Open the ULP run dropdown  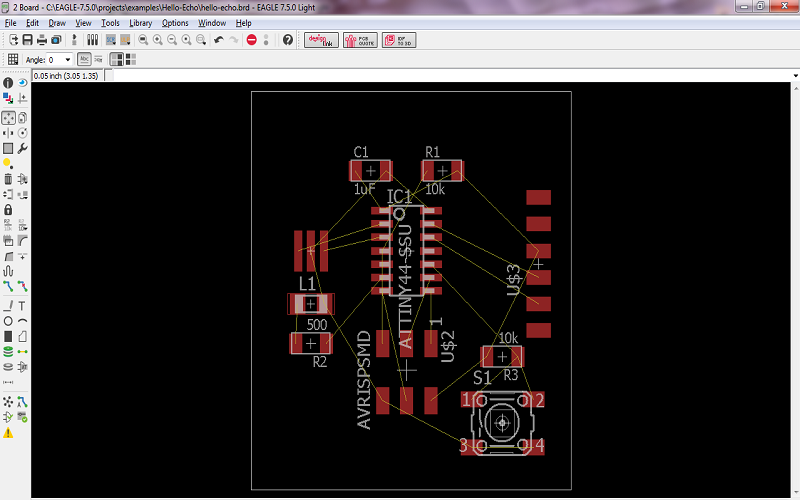[125, 40]
